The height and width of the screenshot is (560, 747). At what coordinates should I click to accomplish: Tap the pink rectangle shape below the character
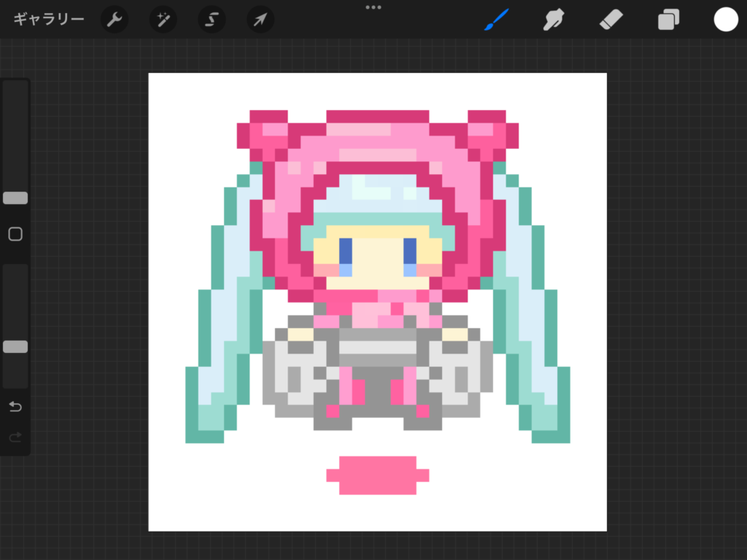click(377, 475)
